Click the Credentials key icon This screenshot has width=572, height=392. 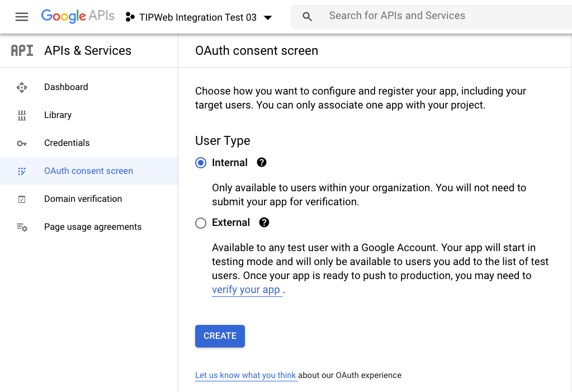pos(21,144)
